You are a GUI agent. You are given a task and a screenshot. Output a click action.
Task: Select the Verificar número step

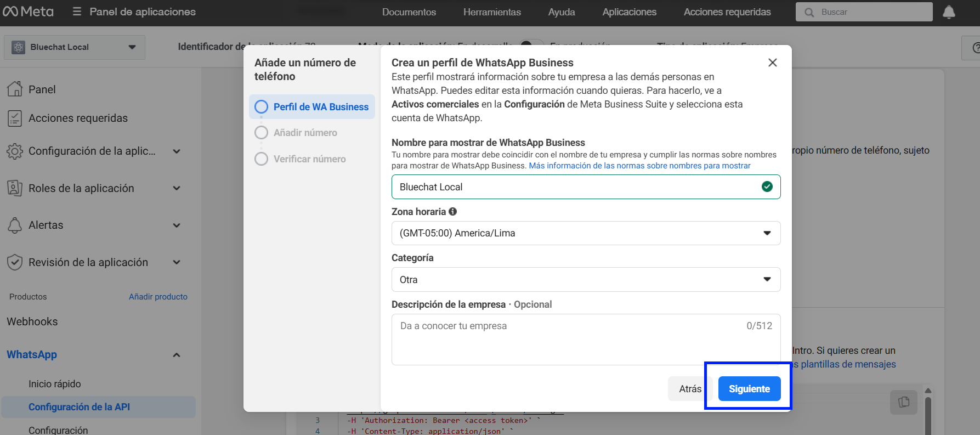click(x=309, y=159)
